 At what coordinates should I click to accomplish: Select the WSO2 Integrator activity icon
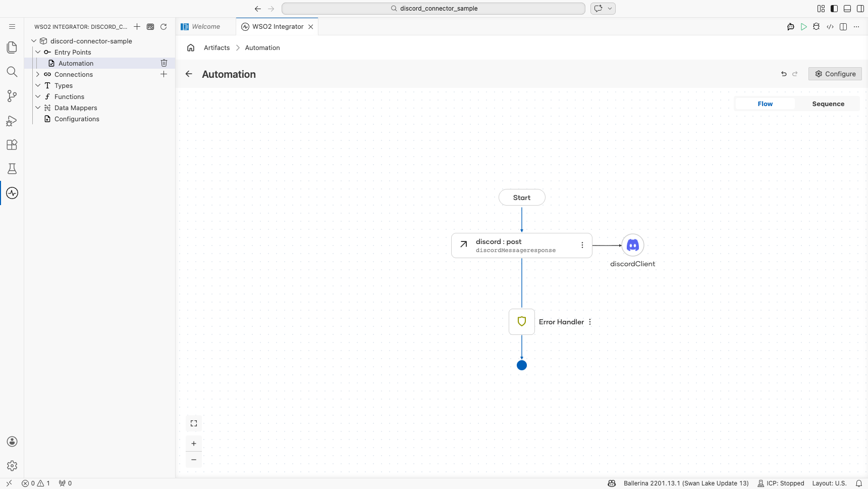coord(12,193)
